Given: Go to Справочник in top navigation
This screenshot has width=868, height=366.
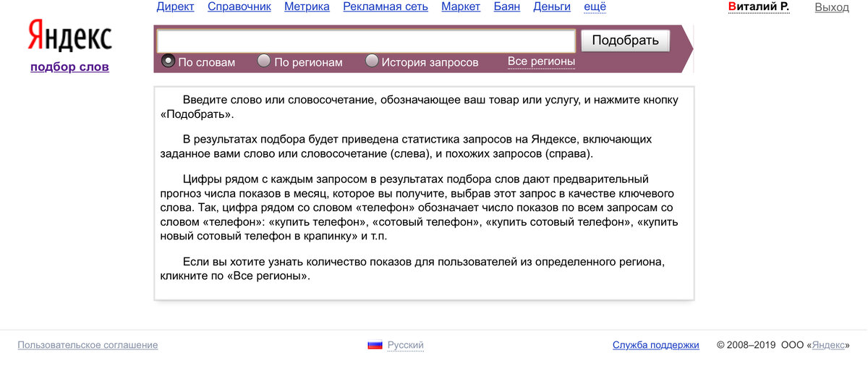Looking at the screenshot, I should (239, 7).
